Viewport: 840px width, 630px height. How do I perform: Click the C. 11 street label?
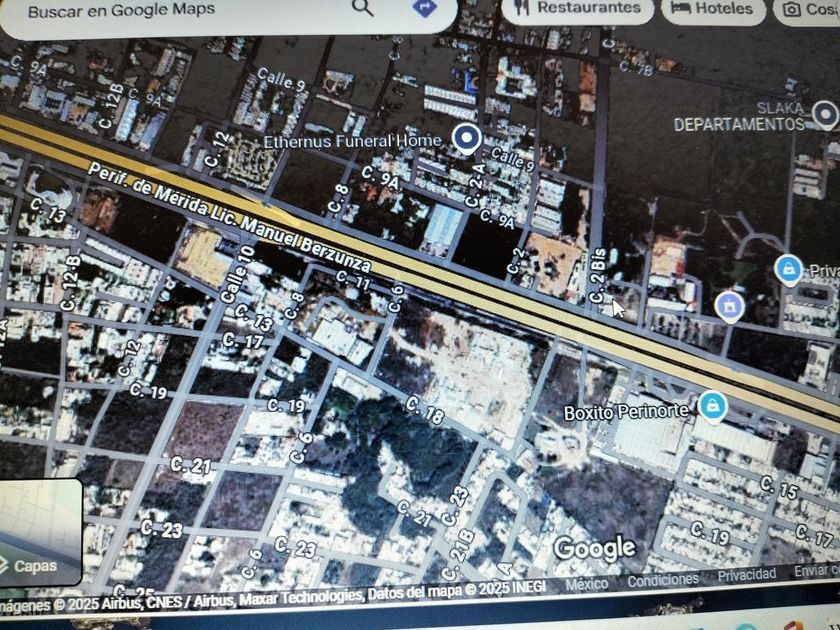coord(353,280)
